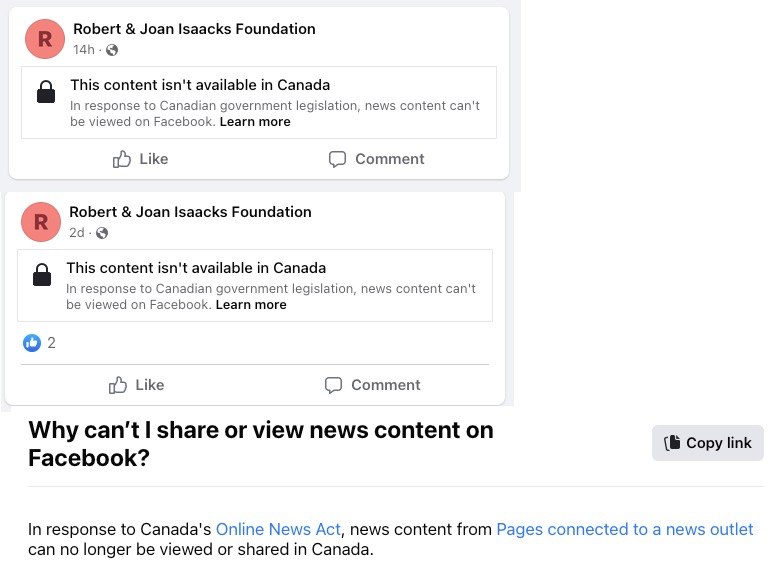Open the foundation page name on the 14h post
Screen dimensions: 770x572
(x=194, y=29)
